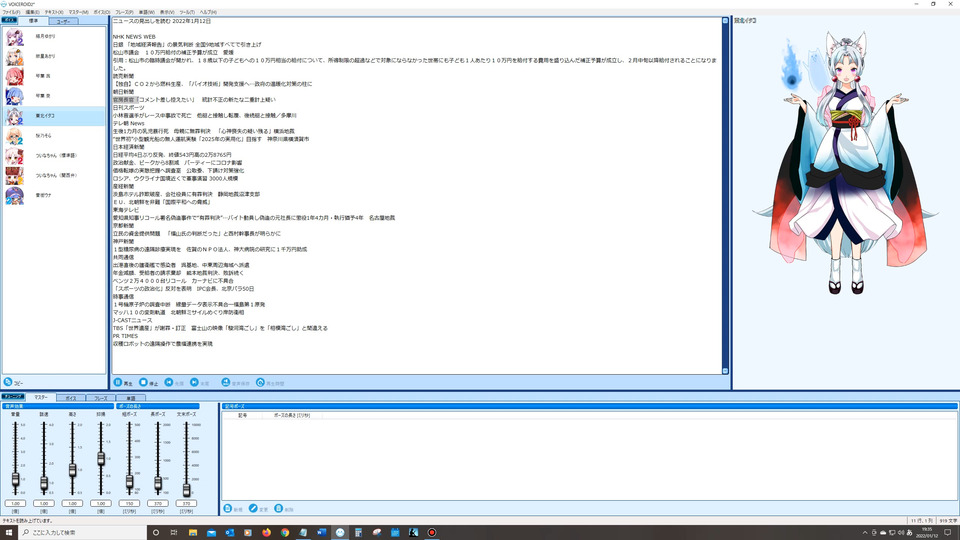
Task: Click the 高さ value field
Action: pos(72,503)
